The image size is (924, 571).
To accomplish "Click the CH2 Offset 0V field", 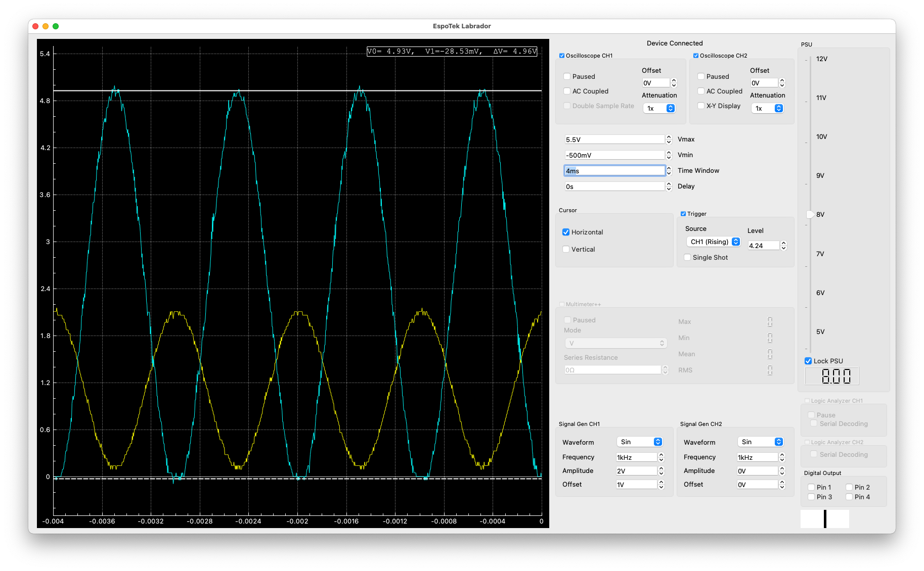I will pos(764,83).
